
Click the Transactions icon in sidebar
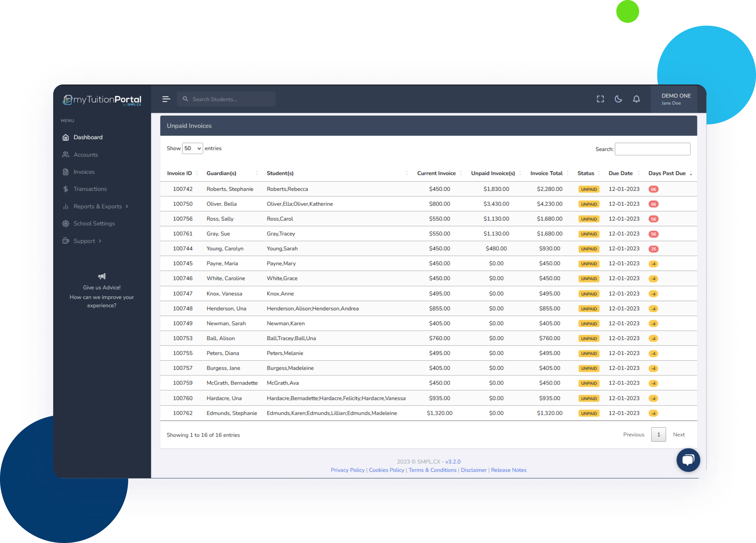pos(66,189)
